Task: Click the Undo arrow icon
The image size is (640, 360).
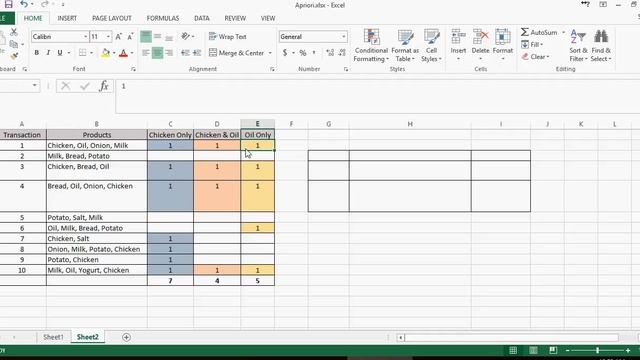Action: (24, 4)
